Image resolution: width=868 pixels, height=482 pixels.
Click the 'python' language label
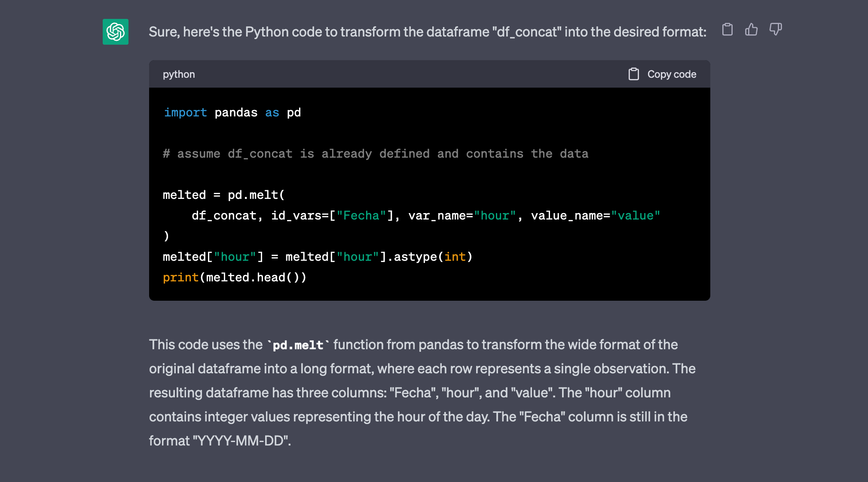pos(179,74)
